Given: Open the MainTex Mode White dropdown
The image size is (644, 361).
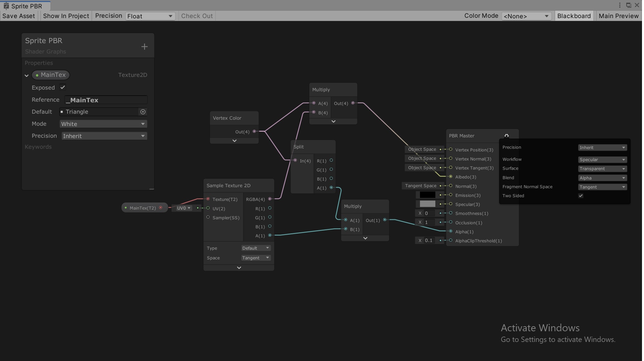Looking at the screenshot, I should [x=103, y=124].
